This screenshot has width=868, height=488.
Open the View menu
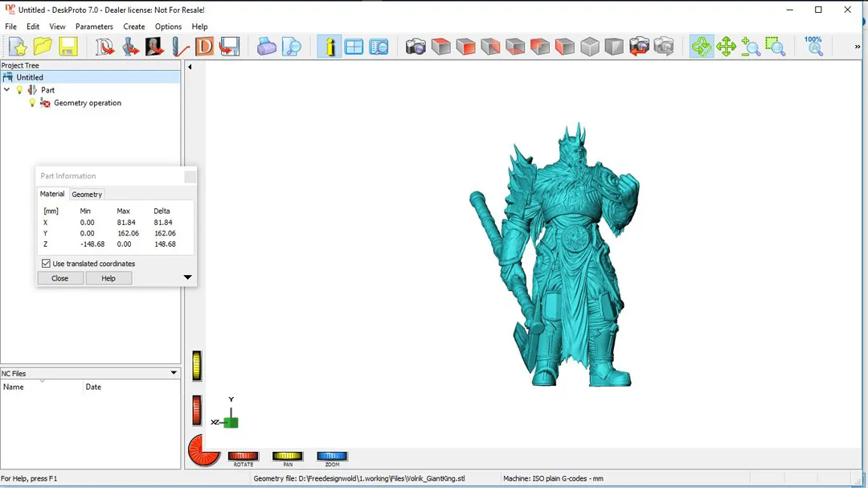coord(57,27)
